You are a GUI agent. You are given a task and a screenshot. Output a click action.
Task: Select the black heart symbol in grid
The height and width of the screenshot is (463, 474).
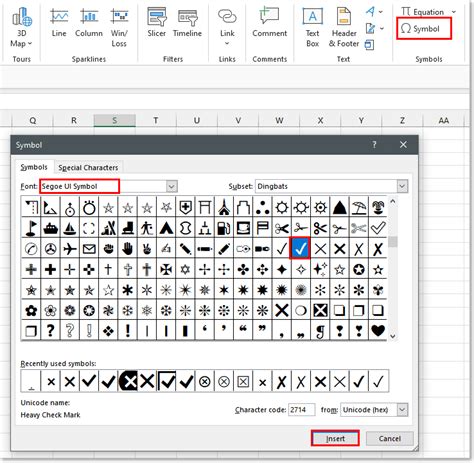(378, 330)
